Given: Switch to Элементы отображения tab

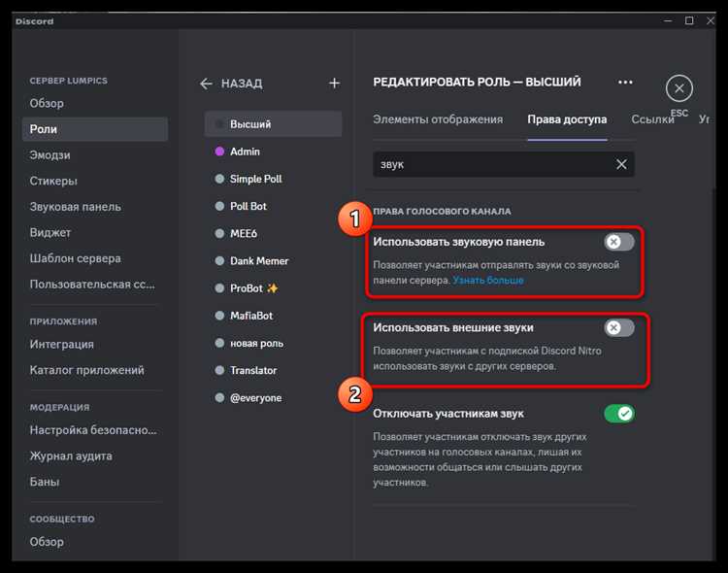Looking at the screenshot, I should point(438,119).
